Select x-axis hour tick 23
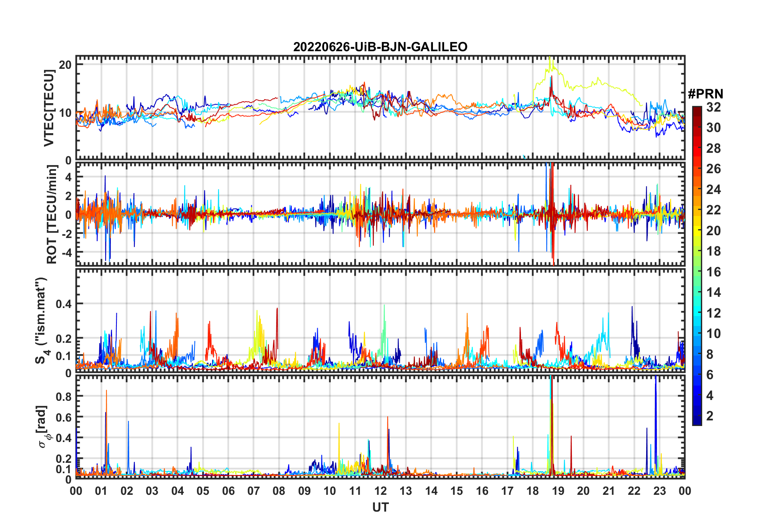This screenshot has width=761, height=532. [659, 491]
